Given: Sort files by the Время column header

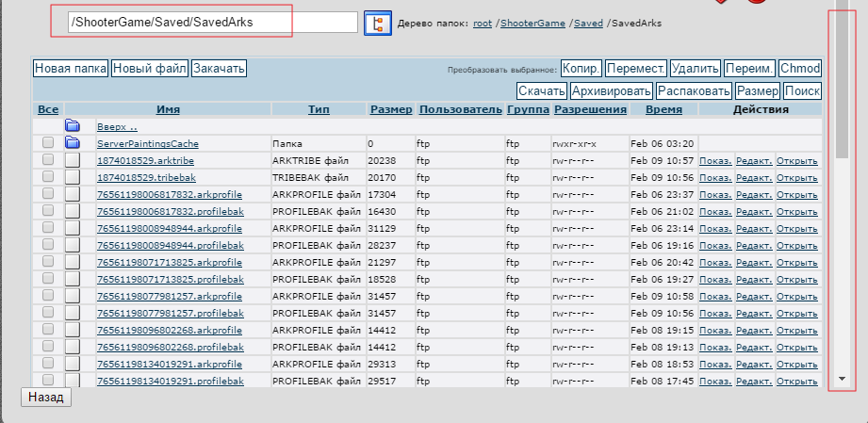Looking at the screenshot, I should 663,109.
